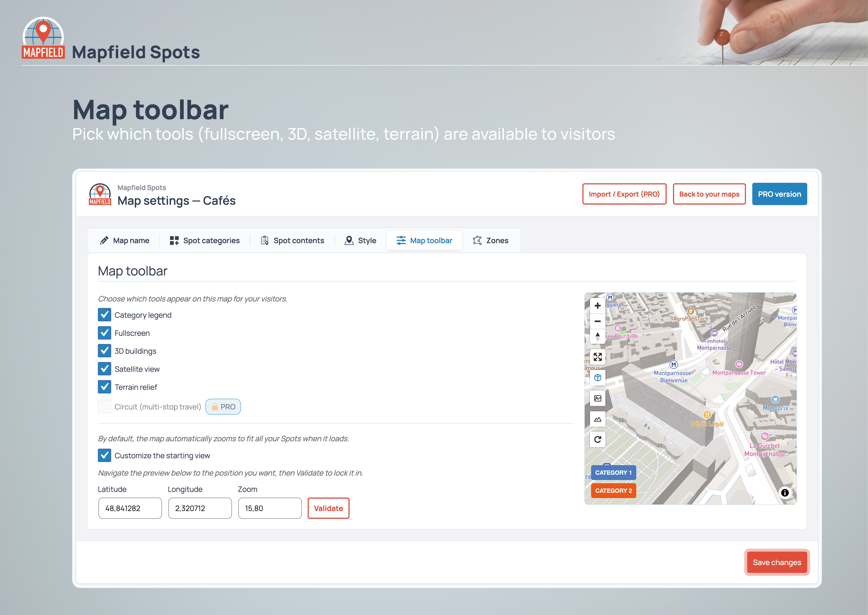The image size is (868, 615).
Task: Disable the 3D buildings checkbox
Action: pos(104,351)
